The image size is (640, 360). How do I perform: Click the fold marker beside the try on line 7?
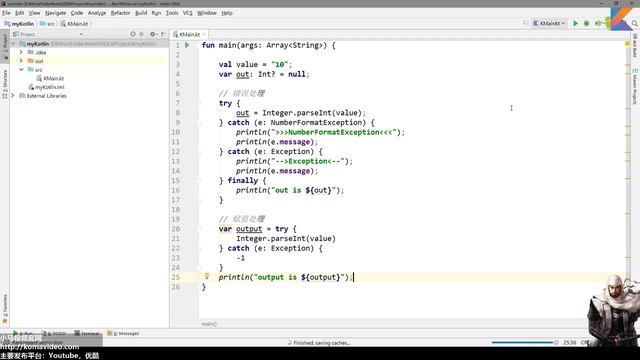point(199,103)
